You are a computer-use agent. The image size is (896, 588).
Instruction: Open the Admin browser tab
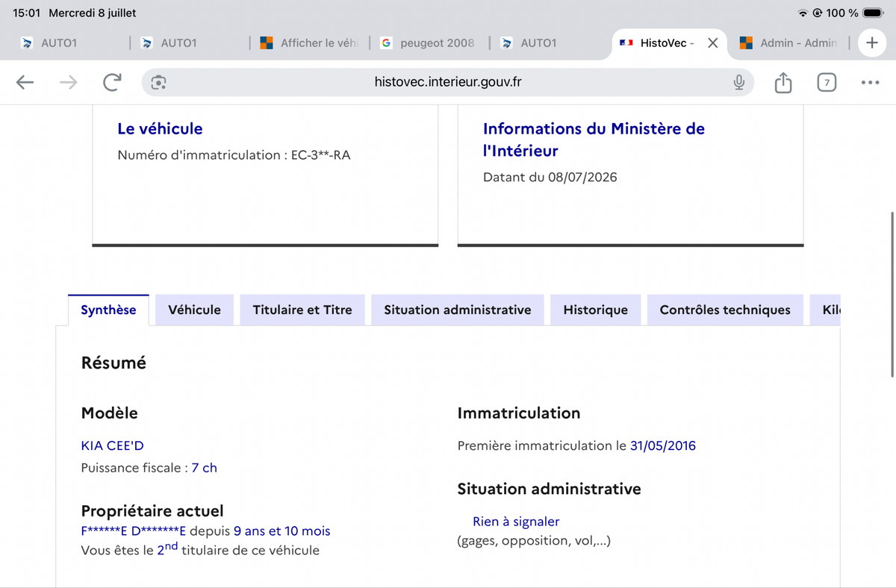(789, 43)
